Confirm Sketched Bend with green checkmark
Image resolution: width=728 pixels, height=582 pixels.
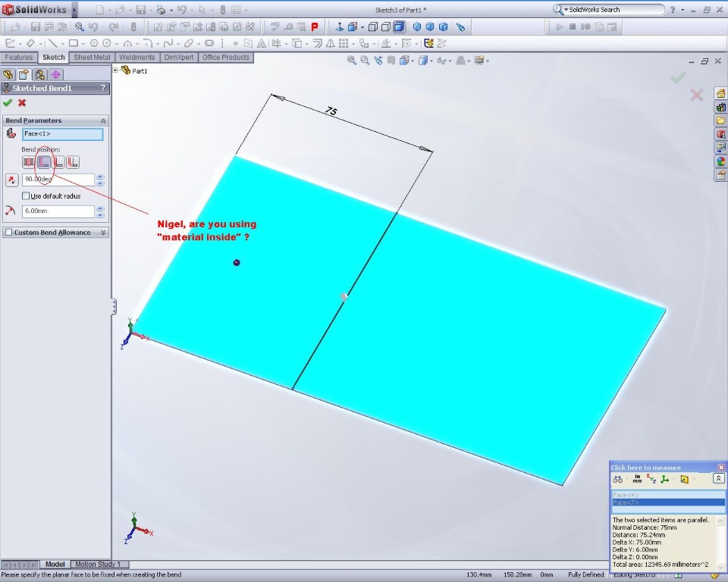pos(7,102)
